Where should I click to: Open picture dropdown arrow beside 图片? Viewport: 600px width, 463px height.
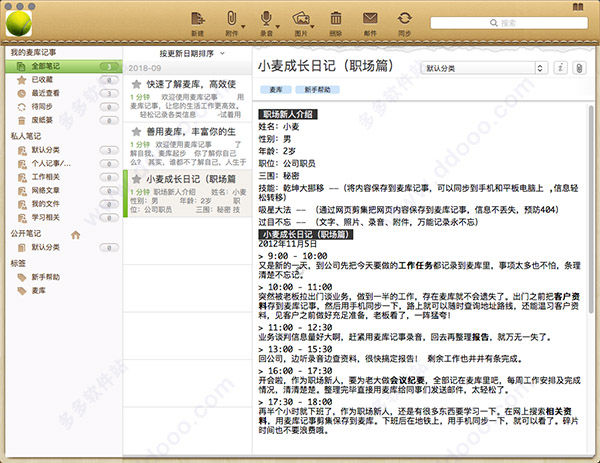(x=312, y=26)
